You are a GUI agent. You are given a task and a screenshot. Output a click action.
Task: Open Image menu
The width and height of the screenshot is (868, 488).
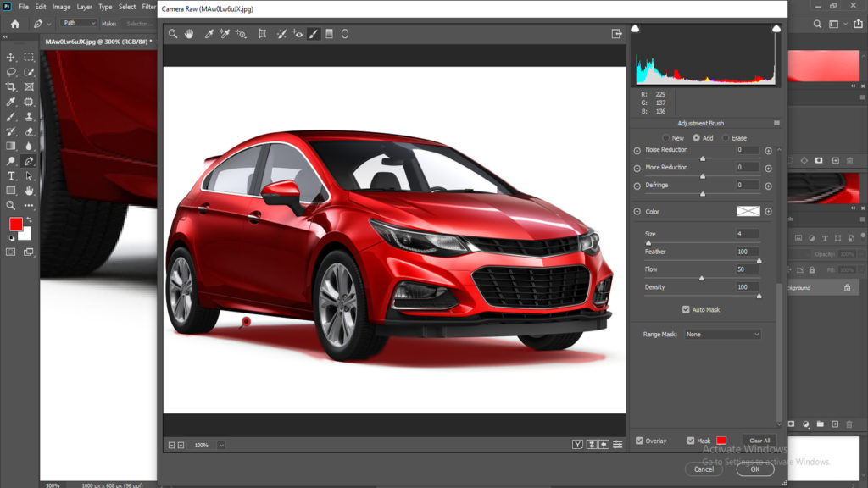61,7
